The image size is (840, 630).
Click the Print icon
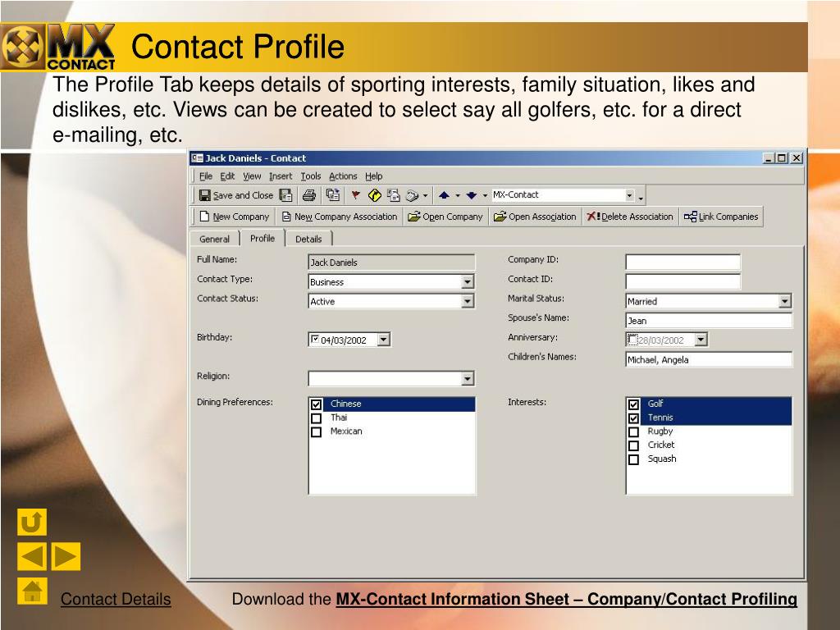click(309, 195)
